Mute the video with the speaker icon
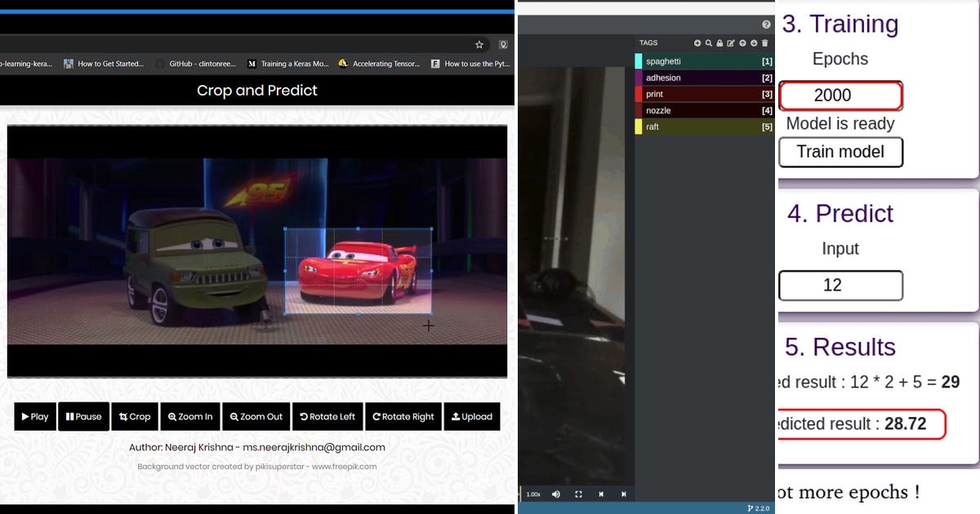980x514 pixels. click(556, 494)
